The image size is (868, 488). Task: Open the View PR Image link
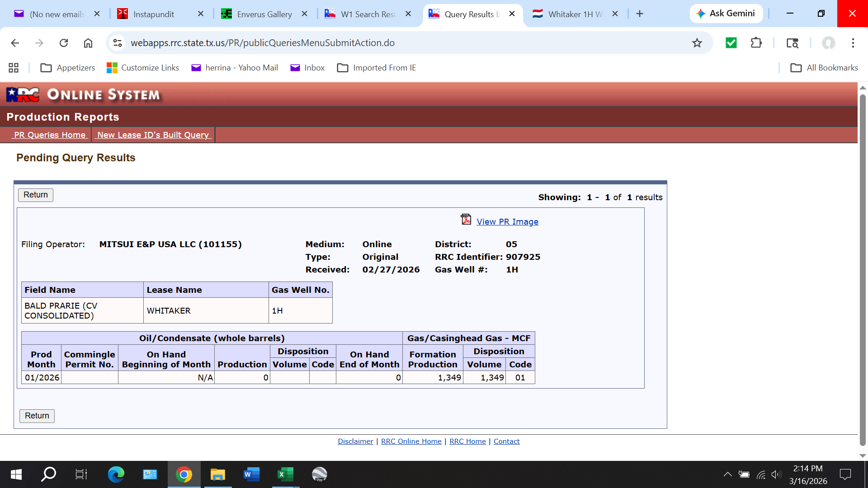[x=507, y=222]
